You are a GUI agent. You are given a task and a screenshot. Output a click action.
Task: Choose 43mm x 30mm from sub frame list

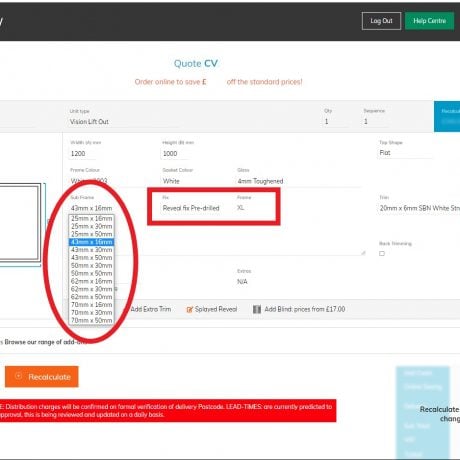(91, 250)
